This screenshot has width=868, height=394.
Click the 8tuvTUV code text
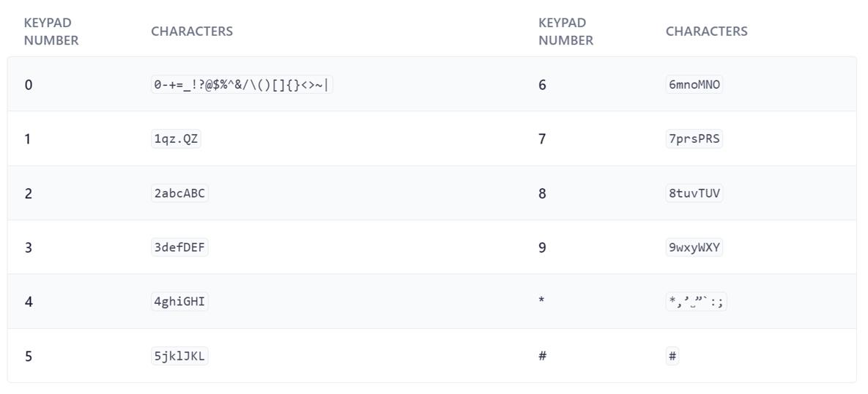tap(694, 193)
